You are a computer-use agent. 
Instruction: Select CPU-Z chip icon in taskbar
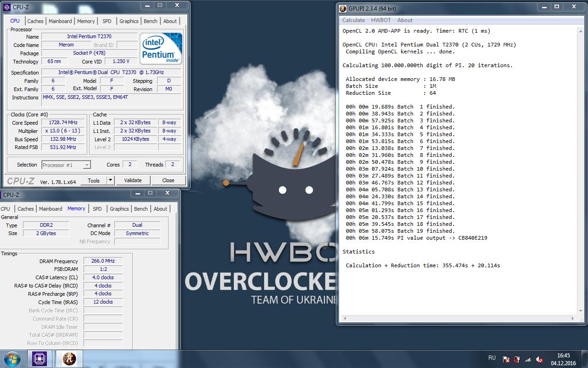pos(39,358)
